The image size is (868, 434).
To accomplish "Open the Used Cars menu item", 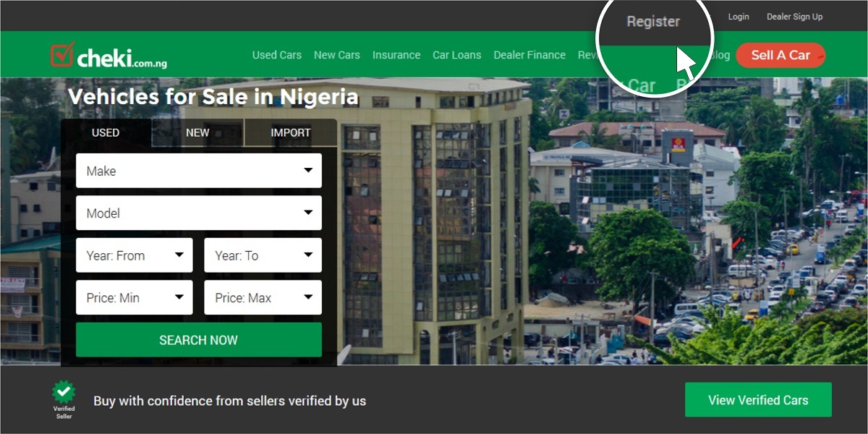I will click(x=277, y=55).
